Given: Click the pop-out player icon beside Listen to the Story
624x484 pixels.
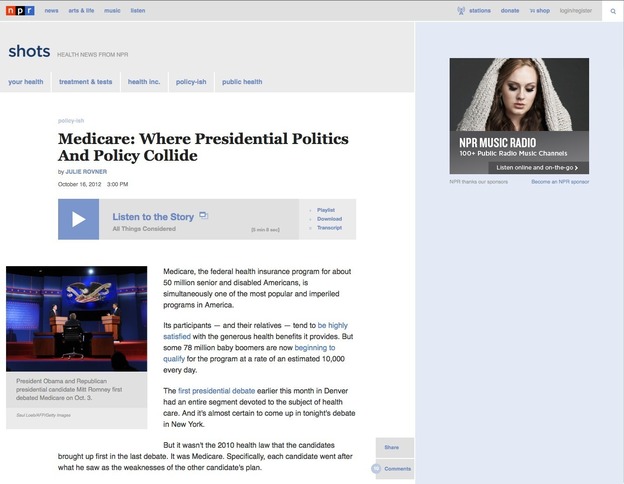Looking at the screenshot, I should (203, 215).
